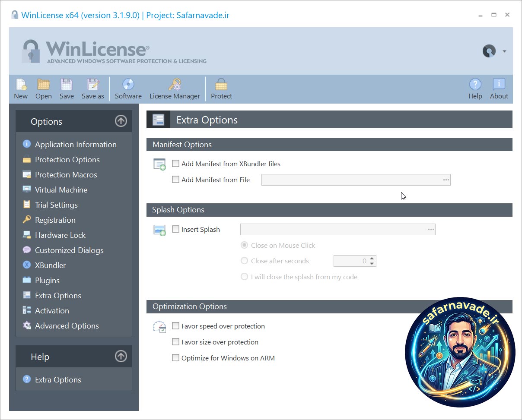
Task: Click the Plugins sidebar icon
Action: tap(27, 280)
